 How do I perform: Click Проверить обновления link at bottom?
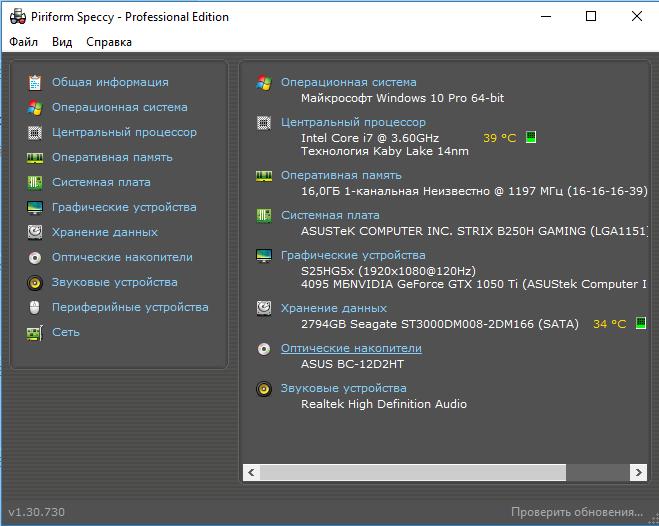(x=577, y=512)
